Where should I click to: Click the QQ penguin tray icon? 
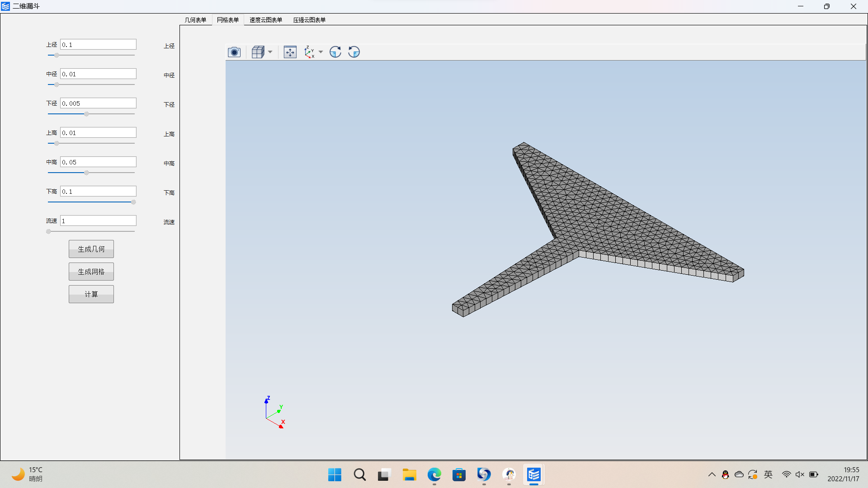[725, 474]
